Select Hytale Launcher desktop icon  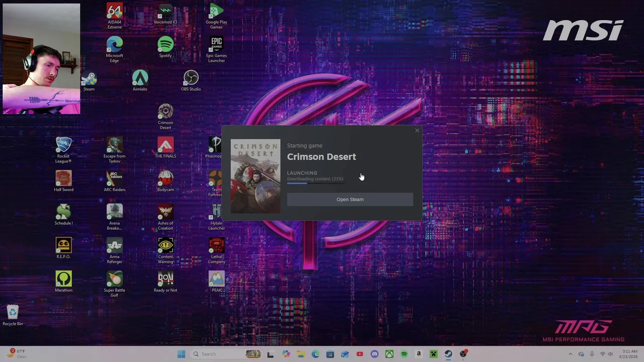[x=216, y=217]
